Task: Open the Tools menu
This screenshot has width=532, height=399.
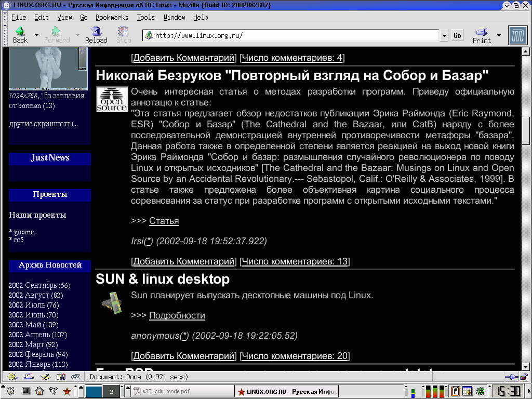Action: (146, 17)
